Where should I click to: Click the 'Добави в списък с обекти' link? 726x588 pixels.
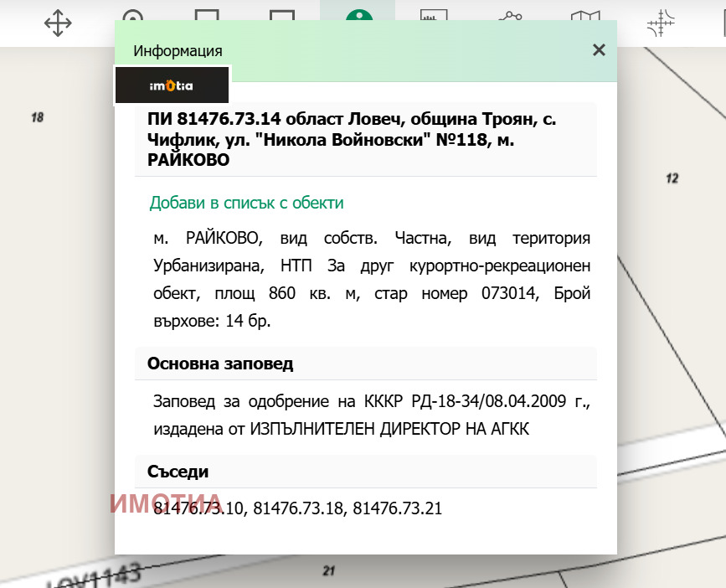(246, 203)
